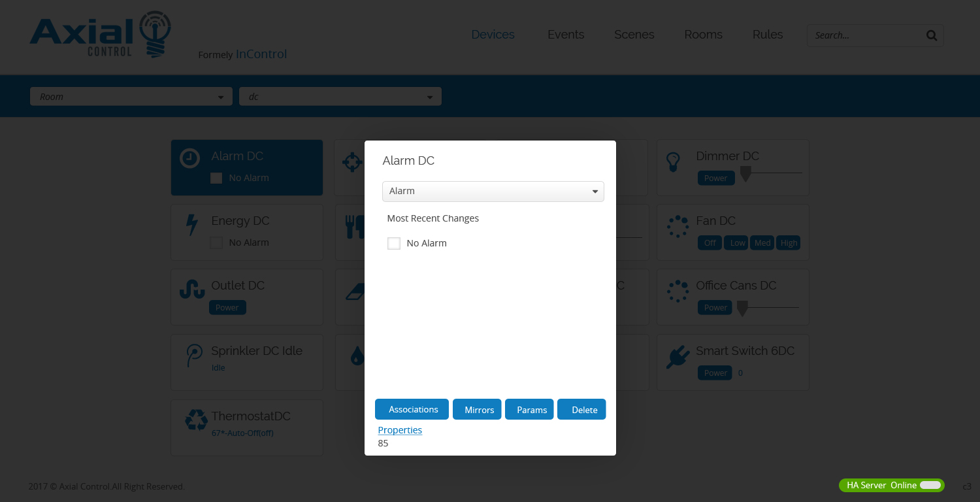
Task: Click the 67*-Auto-Off(off) thermostat status
Action: click(x=242, y=433)
